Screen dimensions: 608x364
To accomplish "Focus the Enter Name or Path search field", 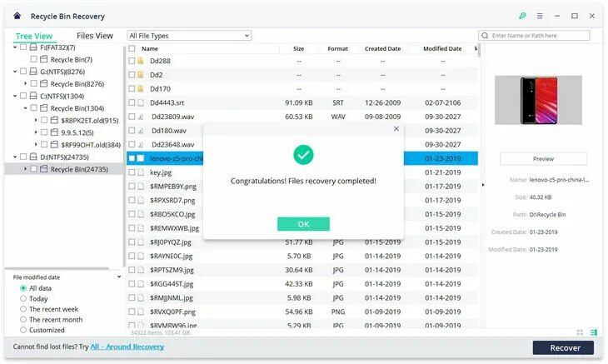I will tap(534, 36).
